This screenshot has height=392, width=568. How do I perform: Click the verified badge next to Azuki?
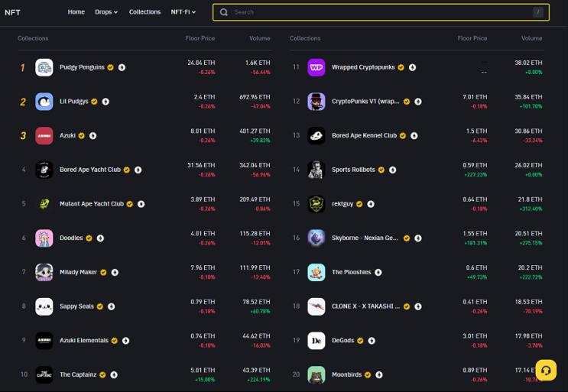pyautogui.click(x=82, y=136)
